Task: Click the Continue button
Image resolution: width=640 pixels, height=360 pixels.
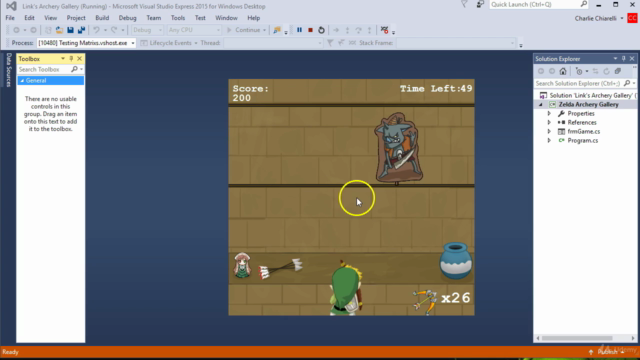Action: pos(244,30)
